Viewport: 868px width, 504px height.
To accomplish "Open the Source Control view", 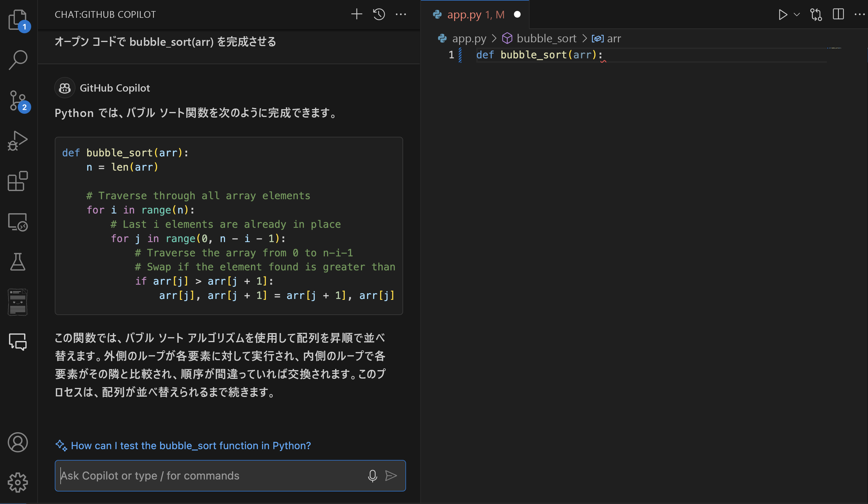I will click(18, 101).
